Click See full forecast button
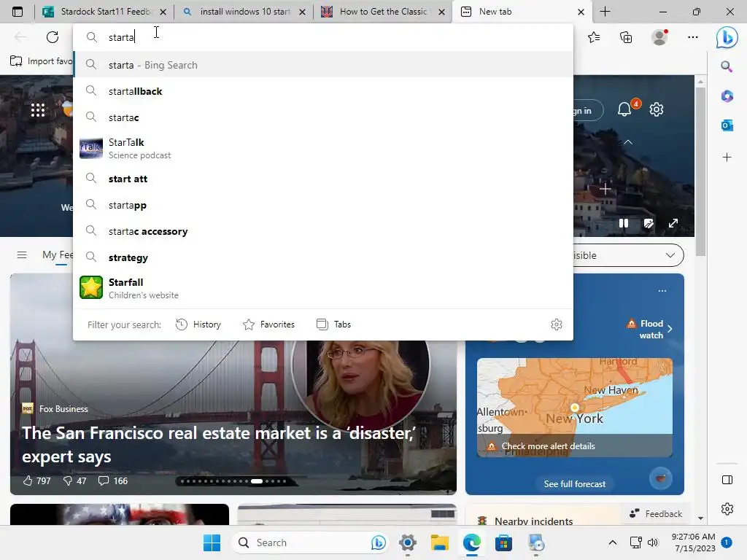This screenshot has height=560, width=747. (x=575, y=484)
